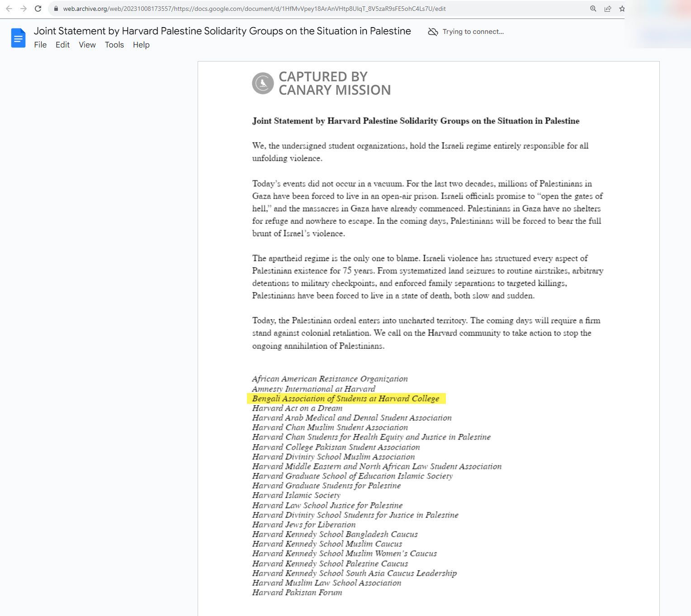Click the document title in the header

[222, 31]
